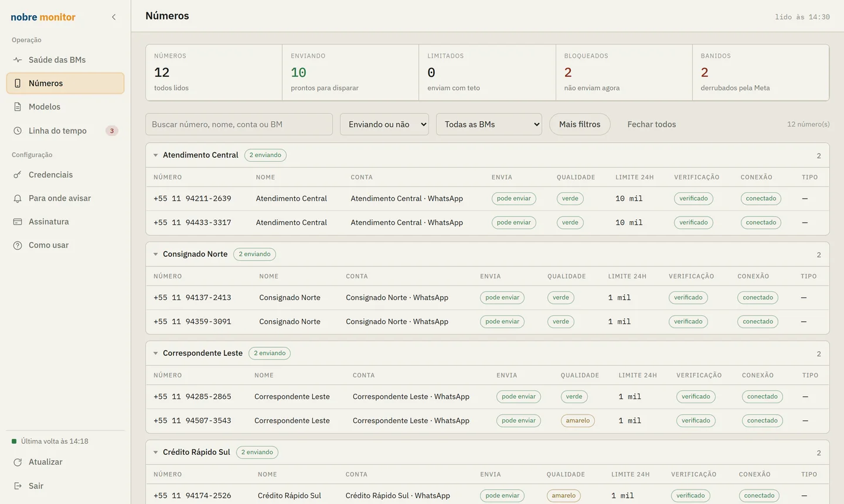
Task: Click the Credenciais key icon
Action: click(x=18, y=175)
